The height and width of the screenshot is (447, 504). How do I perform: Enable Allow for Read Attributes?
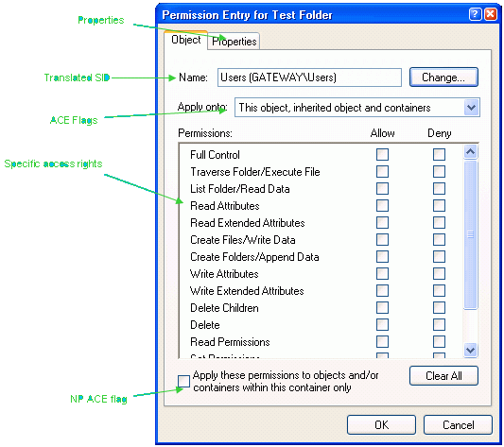click(x=382, y=205)
